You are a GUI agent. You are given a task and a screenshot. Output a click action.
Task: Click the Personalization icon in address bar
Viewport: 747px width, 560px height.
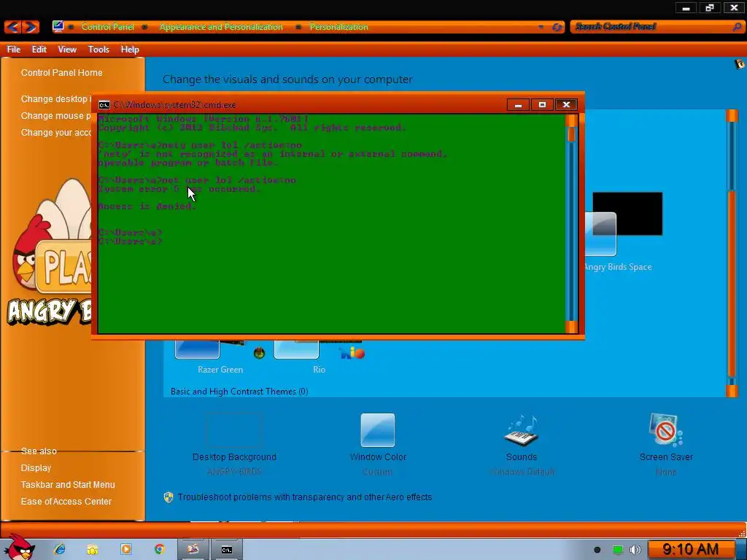coord(58,26)
